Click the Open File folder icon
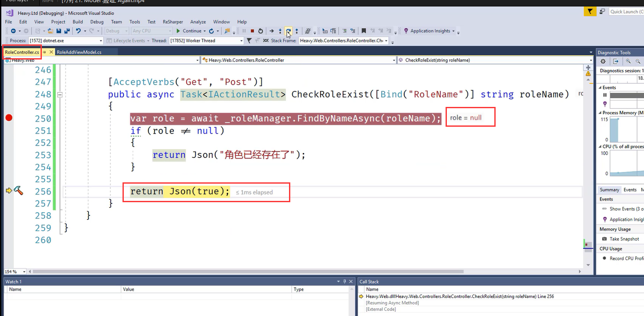644x316 pixels. point(50,31)
